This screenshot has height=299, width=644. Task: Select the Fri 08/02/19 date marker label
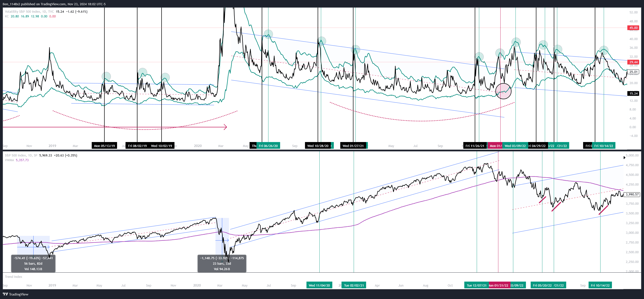pos(137,146)
